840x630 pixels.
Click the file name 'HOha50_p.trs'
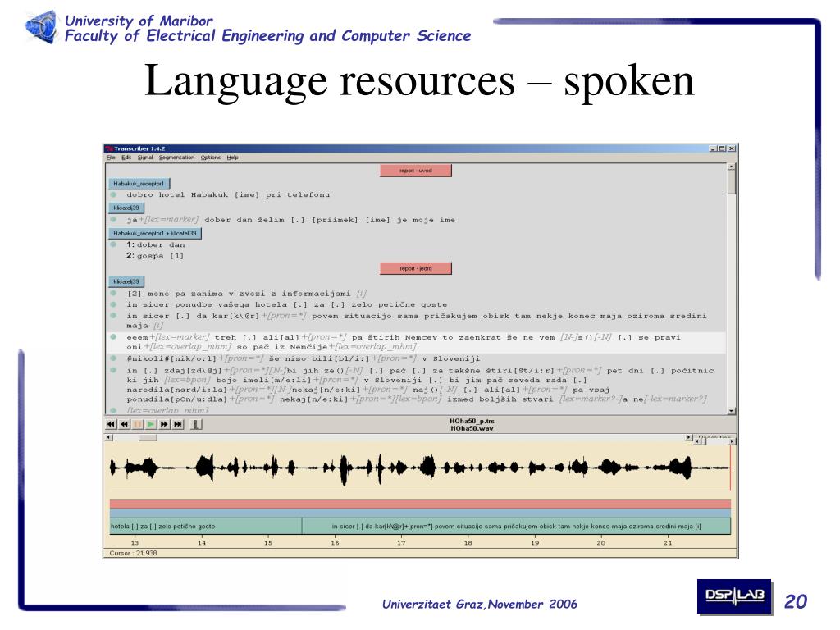tap(472, 421)
